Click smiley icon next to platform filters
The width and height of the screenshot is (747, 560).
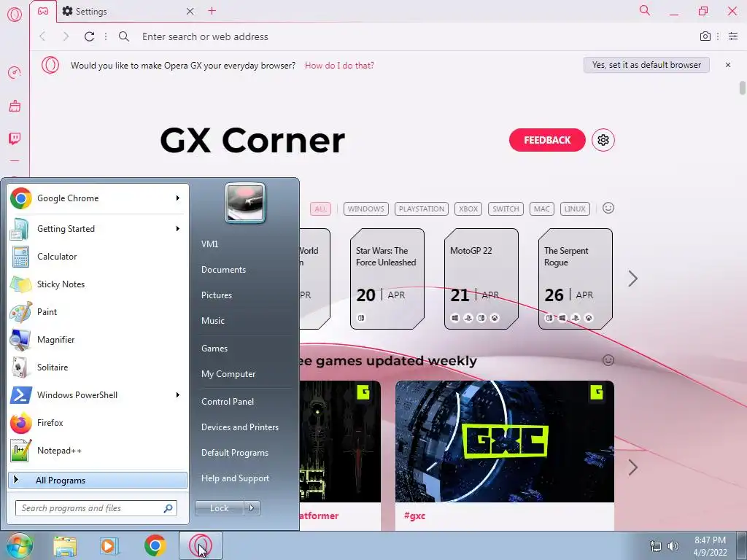608,208
